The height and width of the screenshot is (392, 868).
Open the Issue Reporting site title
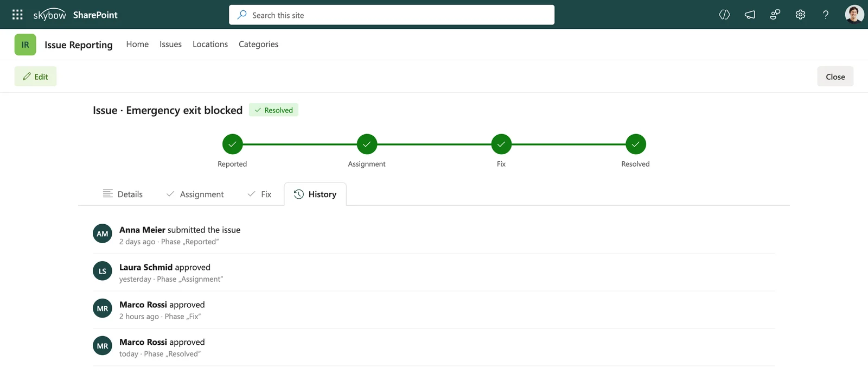pos(79,45)
